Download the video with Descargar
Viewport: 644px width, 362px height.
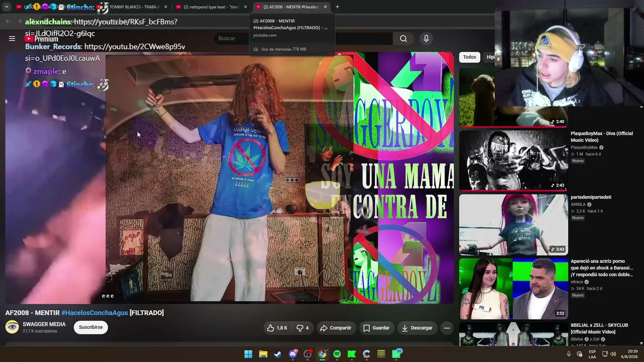(x=417, y=328)
